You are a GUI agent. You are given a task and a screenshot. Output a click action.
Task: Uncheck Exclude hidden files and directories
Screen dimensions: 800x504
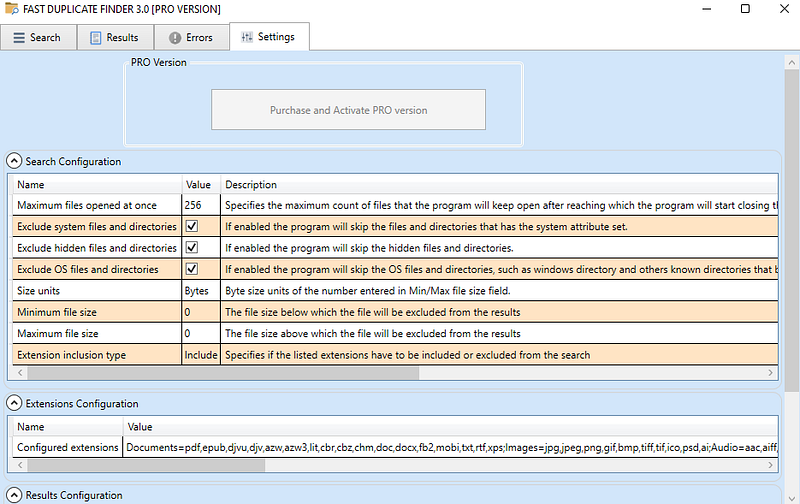point(192,247)
